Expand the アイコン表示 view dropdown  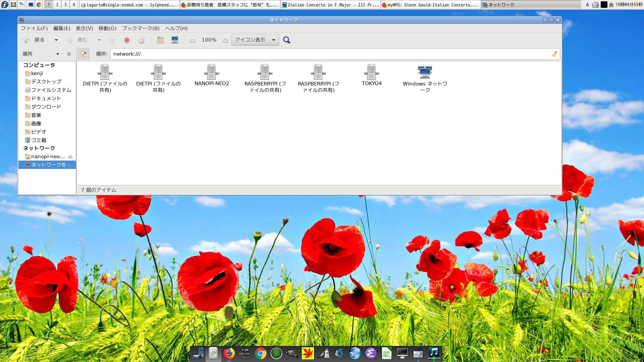tap(274, 40)
